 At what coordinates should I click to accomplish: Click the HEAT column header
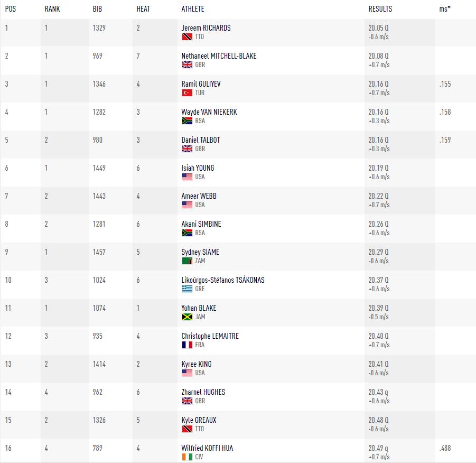(x=143, y=9)
